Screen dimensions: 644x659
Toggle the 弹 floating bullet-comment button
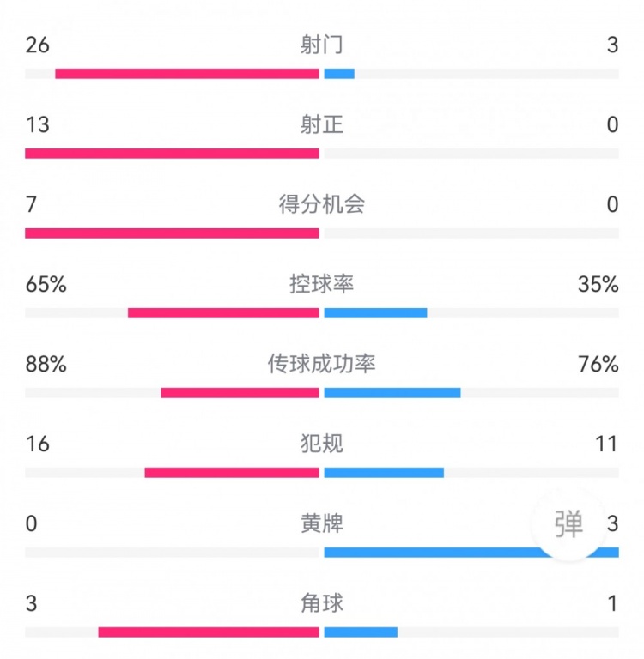point(569,523)
